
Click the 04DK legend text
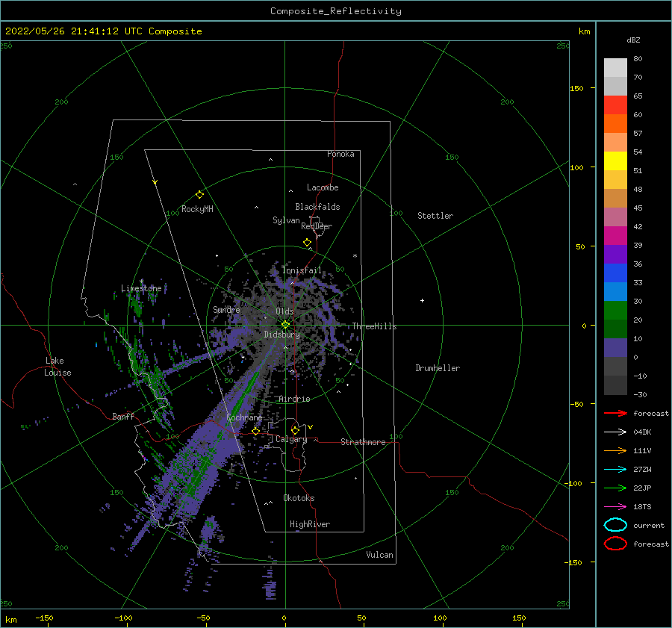pos(642,432)
